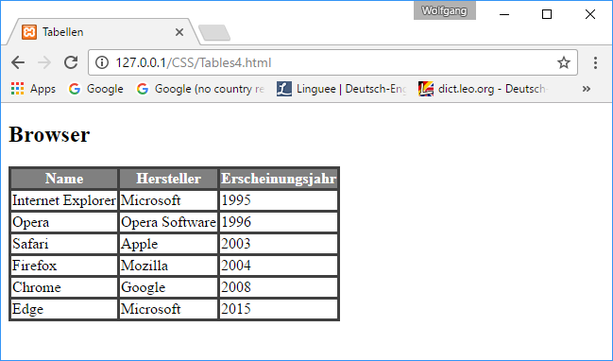Open the Apps bookmarks shortcut
The image size is (613, 361).
click(33, 89)
